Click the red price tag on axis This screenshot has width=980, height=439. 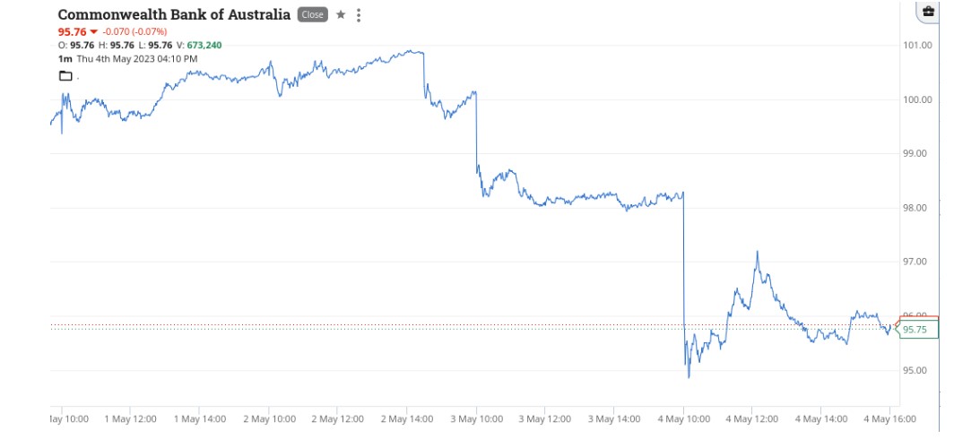tap(917, 318)
